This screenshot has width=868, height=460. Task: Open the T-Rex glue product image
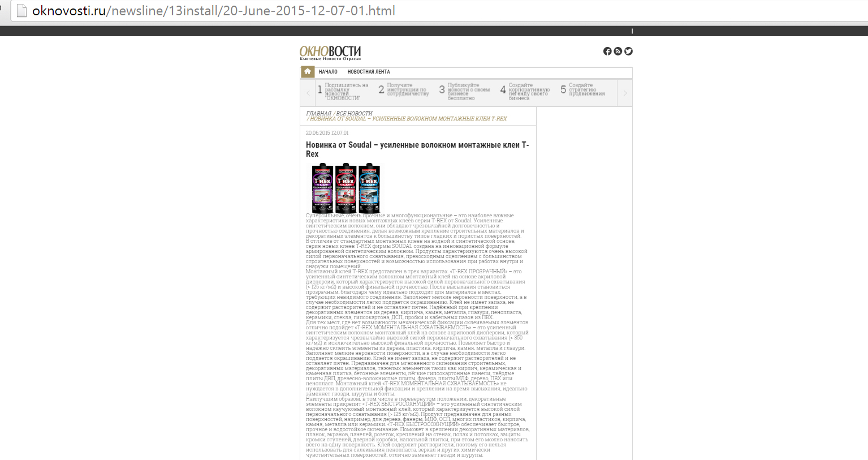[x=346, y=188]
